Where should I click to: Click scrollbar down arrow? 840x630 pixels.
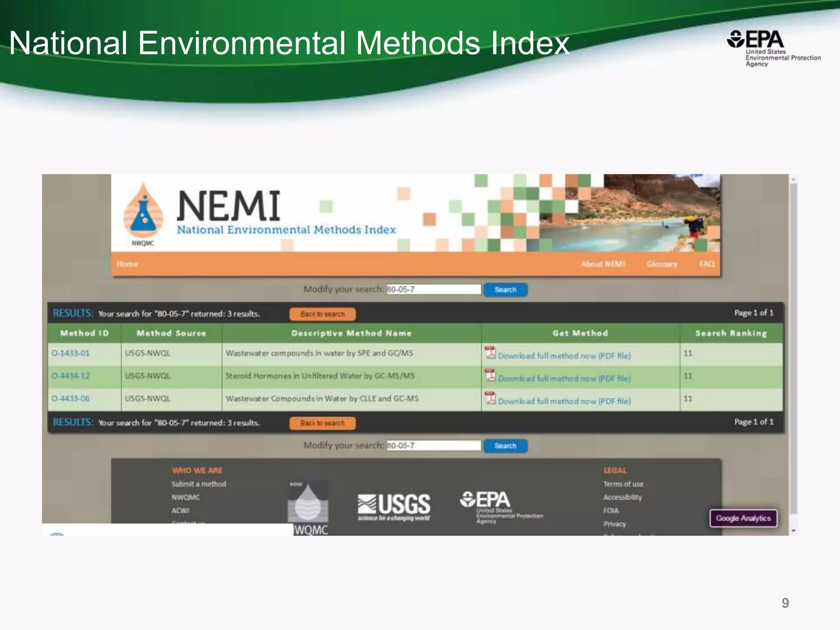pos(794,531)
